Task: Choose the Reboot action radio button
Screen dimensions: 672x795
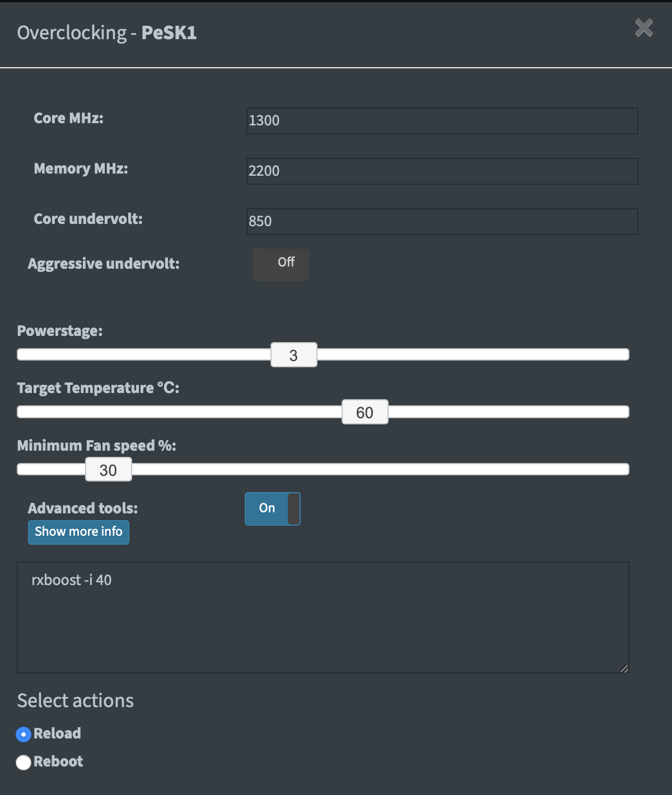Action: point(24,763)
